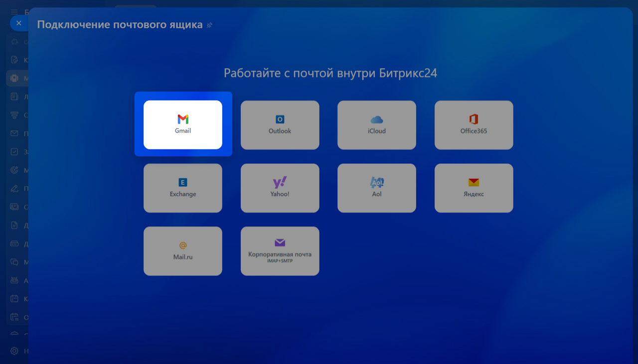Open Корпоративная почта IMAP+SMTP option

point(280,251)
